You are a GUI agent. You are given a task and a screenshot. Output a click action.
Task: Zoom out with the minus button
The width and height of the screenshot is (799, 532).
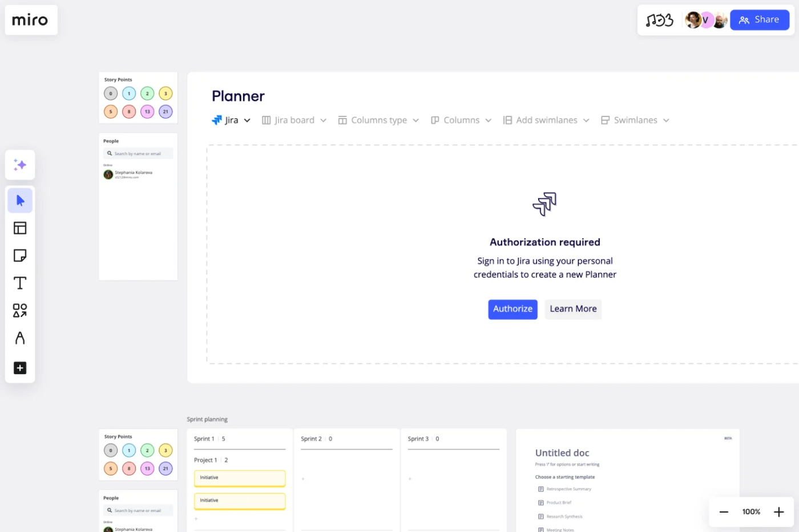724,512
